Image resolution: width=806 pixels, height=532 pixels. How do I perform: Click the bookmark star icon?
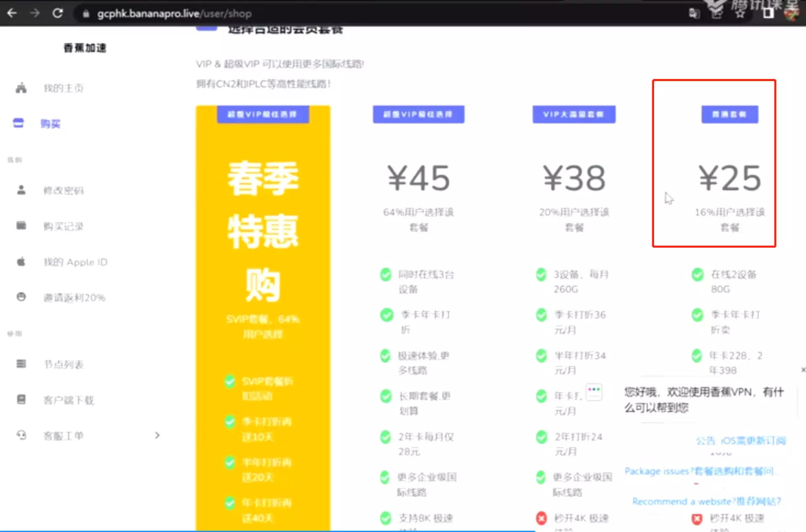pos(740,14)
